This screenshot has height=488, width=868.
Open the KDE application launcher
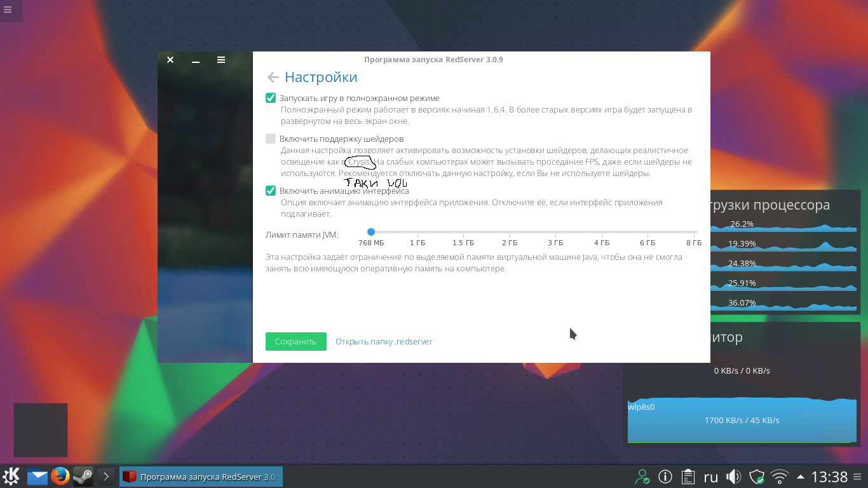[x=12, y=476]
